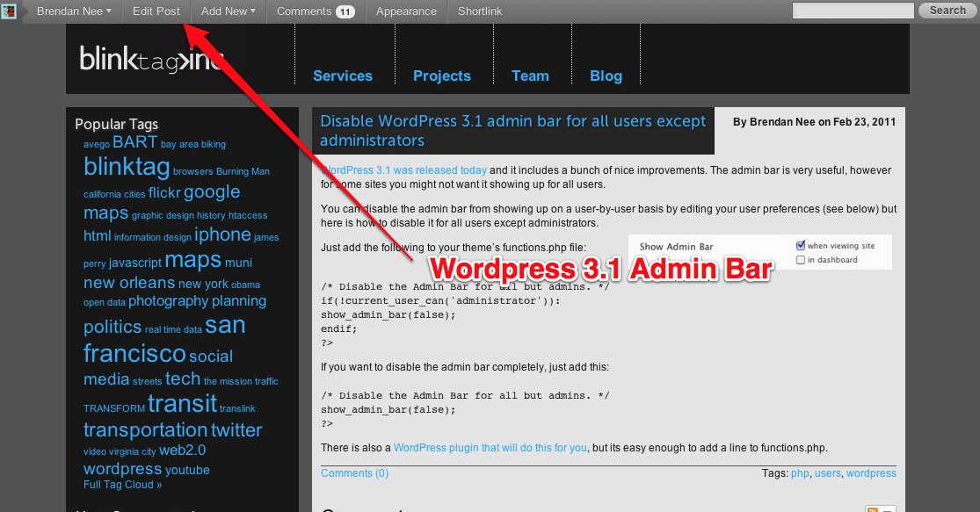Click the html tag
The height and width of the screenshot is (512, 980).
97,236
